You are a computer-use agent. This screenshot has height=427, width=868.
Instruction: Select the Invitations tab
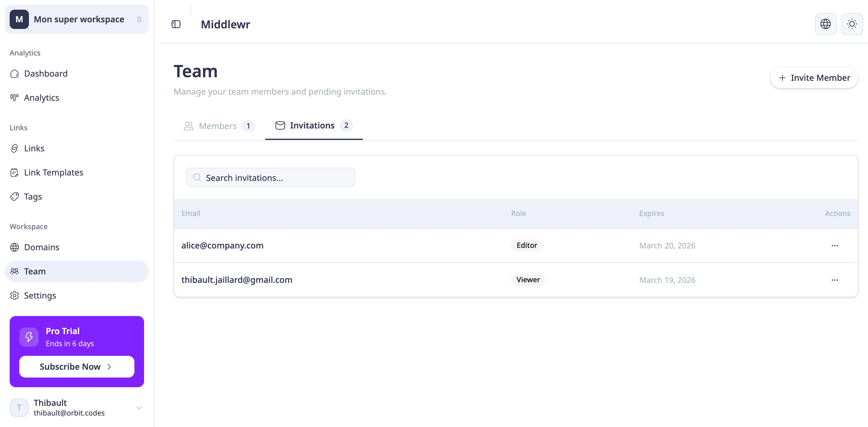pyautogui.click(x=314, y=126)
